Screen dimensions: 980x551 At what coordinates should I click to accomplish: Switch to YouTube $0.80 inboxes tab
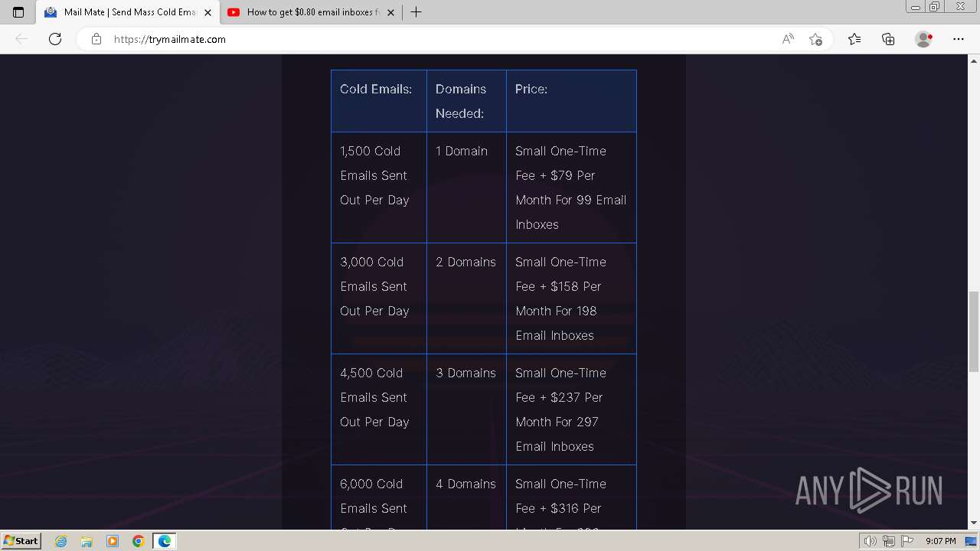312,12
